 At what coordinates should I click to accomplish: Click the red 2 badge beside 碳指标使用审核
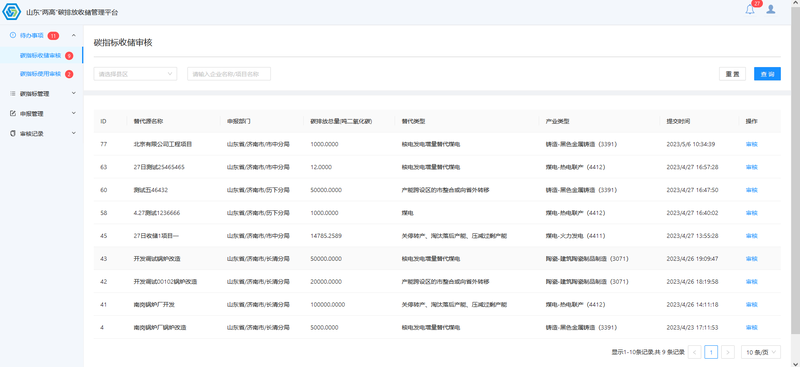[x=69, y=74]
